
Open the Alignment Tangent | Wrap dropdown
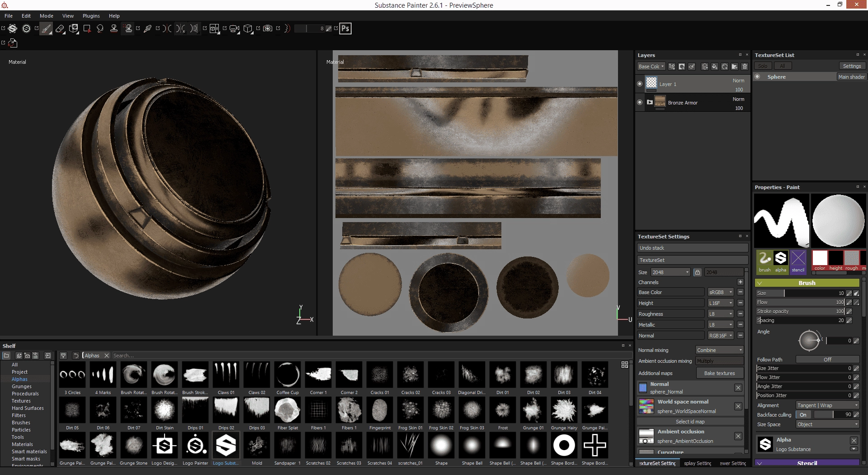[827, 405]
